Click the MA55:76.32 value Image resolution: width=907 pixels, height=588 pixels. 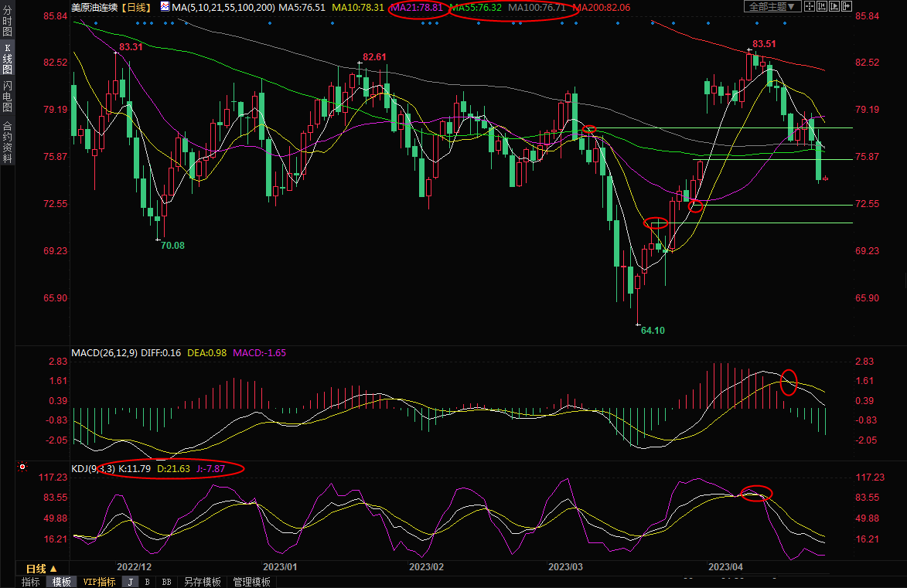pos(476,8)
